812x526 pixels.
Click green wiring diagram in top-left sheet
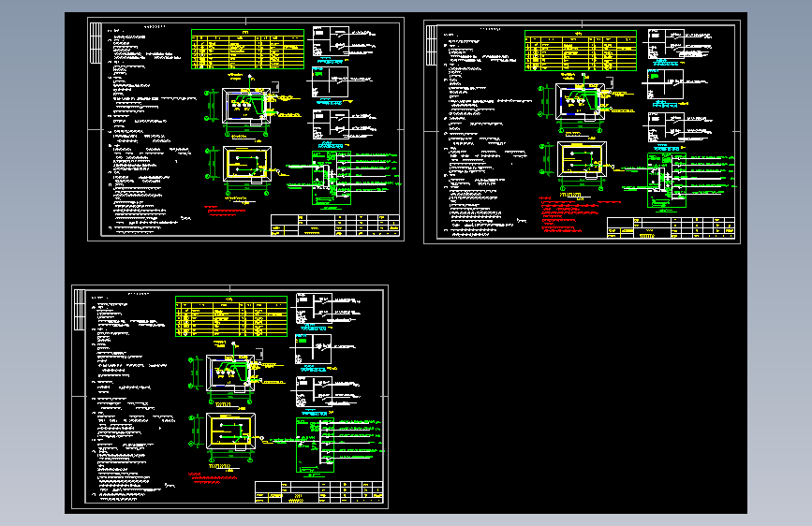pos(332,178)
